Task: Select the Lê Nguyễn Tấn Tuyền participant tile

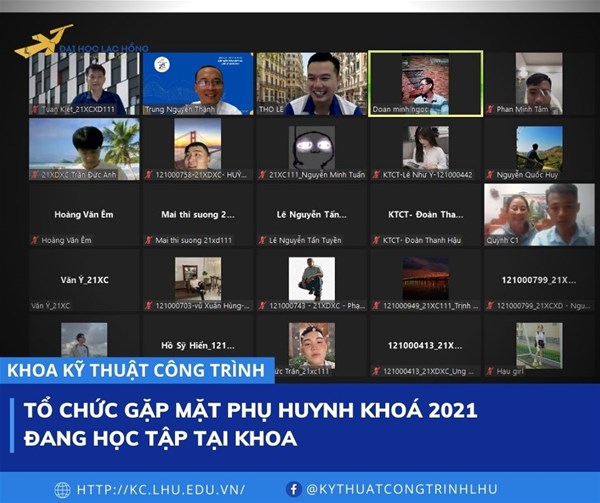Action: [311, 215]
